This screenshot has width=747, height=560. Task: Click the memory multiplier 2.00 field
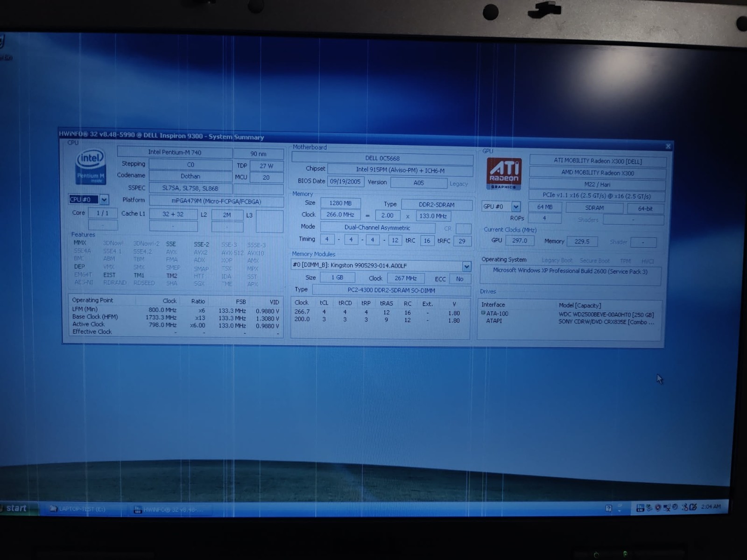[388, 216]
